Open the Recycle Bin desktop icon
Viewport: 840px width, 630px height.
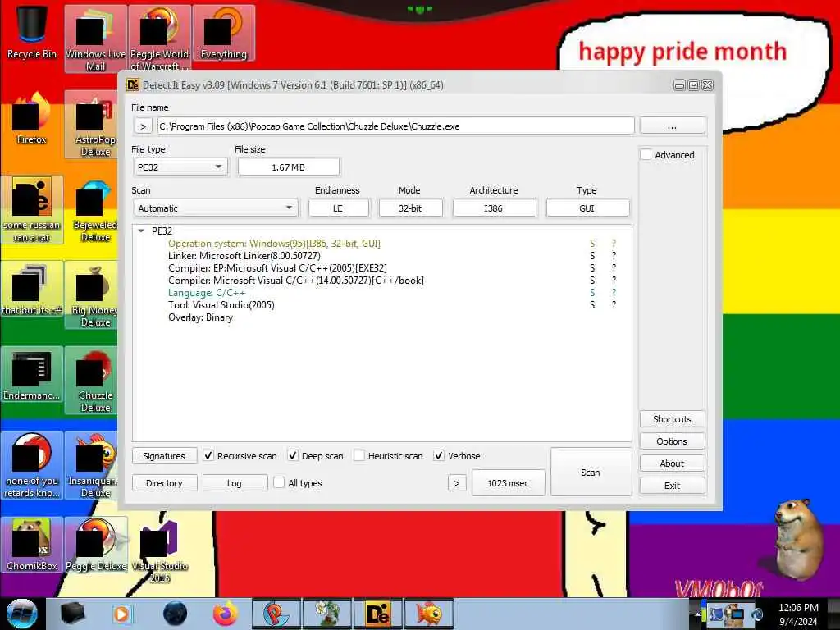pyautogui.click(x=32, y=33)
